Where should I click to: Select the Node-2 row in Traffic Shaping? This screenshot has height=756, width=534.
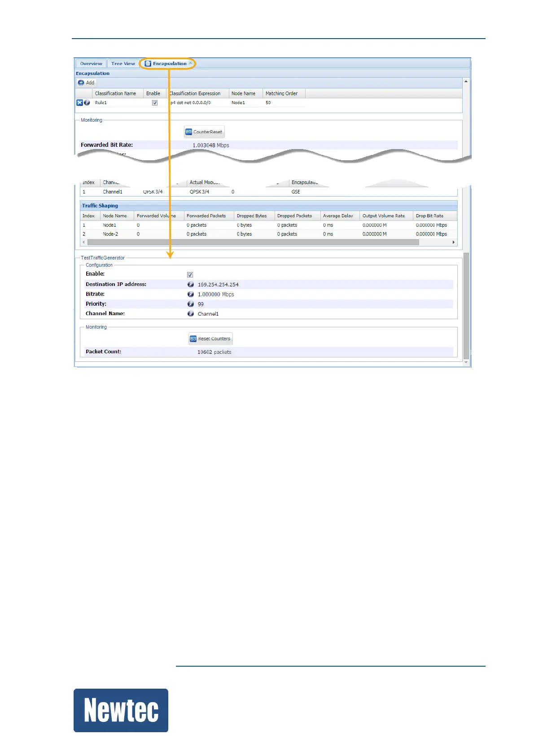click(268, 234)
